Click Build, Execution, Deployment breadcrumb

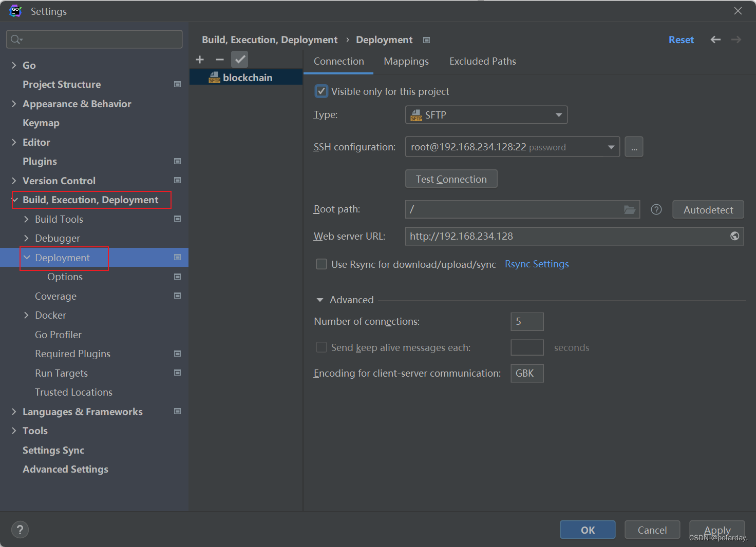270,40
